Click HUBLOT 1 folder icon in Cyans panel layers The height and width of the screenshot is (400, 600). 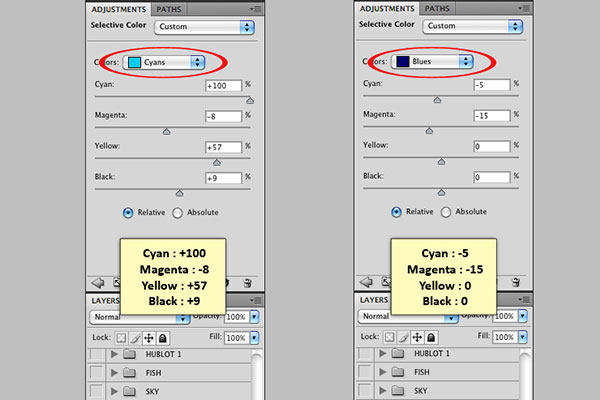(x=129, y=354)
